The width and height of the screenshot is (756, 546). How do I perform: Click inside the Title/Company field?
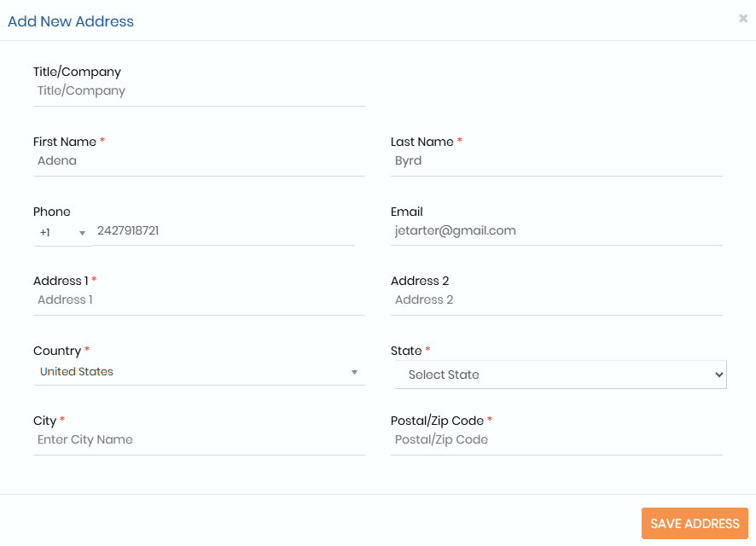(199, 90)
